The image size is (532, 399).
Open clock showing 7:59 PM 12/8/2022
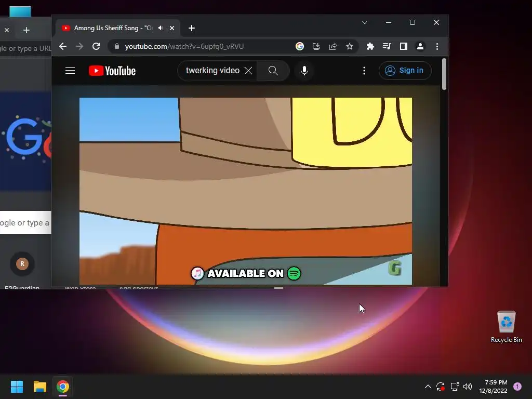coord(493,387)
